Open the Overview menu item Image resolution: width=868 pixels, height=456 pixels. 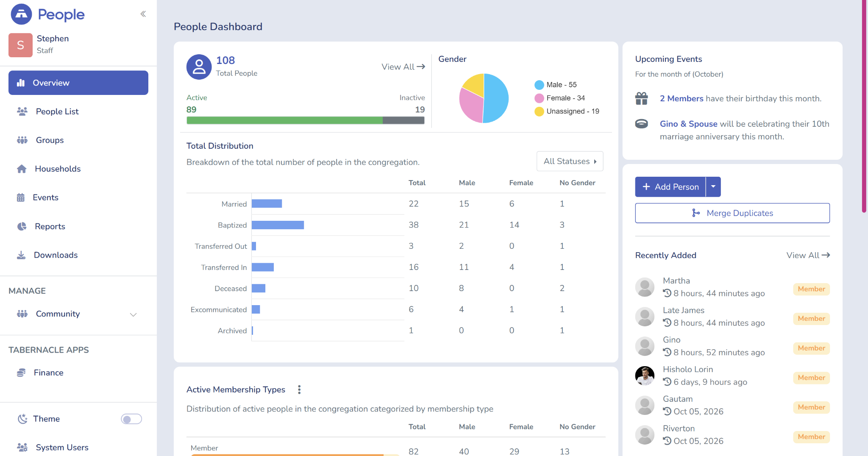click(x=78, y=83)
